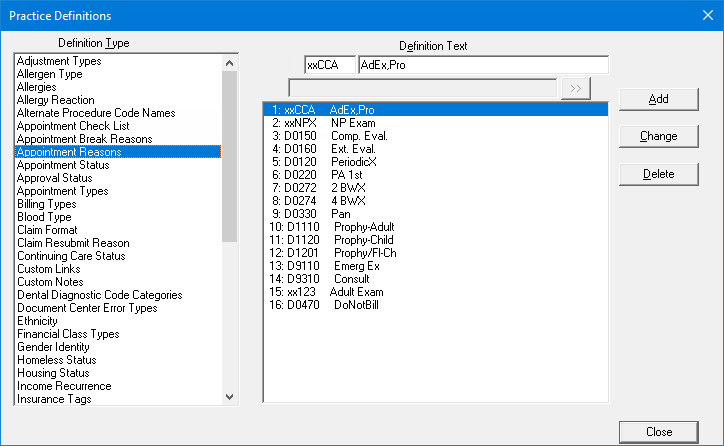The height and width of the screenshot is (446, 724).
Task: Select Homeless Status definition type
Action: (118, 360)
